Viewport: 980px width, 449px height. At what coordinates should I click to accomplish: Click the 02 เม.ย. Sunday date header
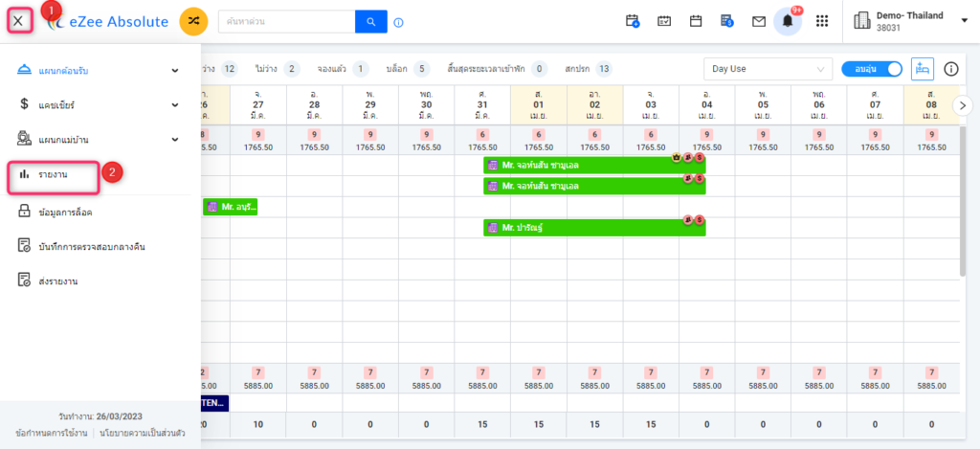(595, 105)
